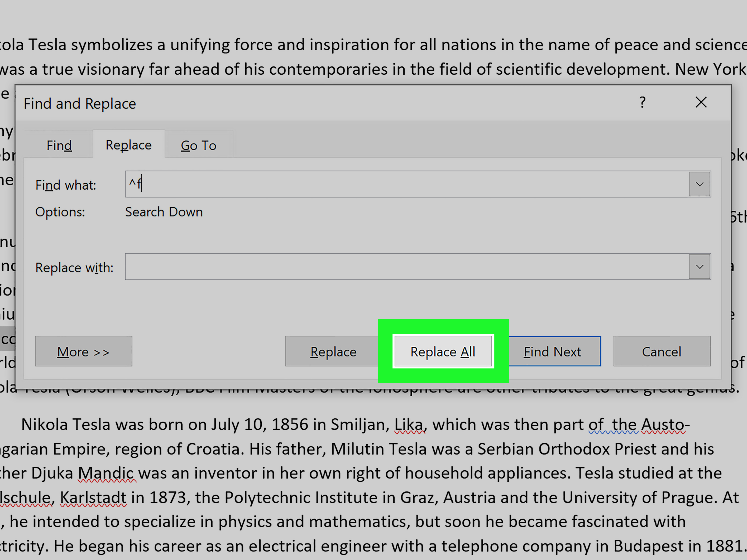Expand the Find what history dropdown
Image resolution: width=747 pixels, height=560 pixels.
(x=700, y=184)
